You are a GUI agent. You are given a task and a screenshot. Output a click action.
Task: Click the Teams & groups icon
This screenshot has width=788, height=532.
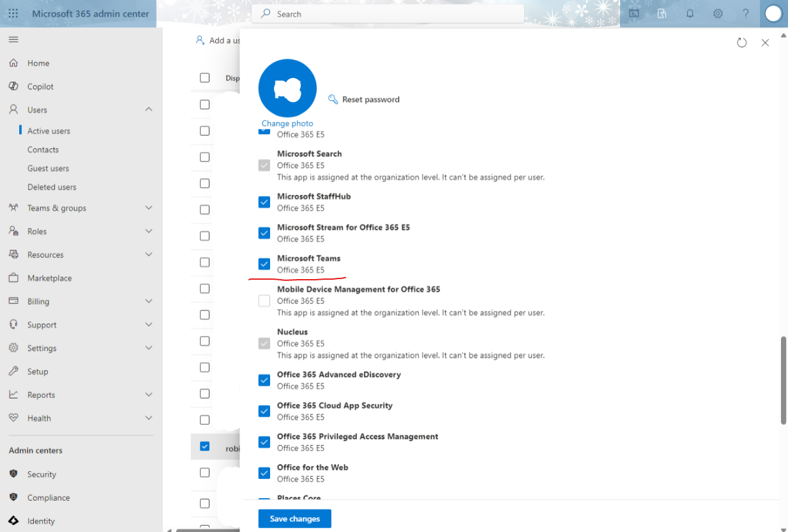click(13, 208)
